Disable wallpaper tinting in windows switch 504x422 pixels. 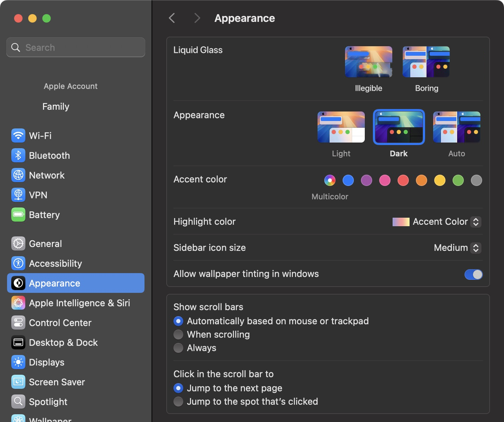pyautogui.click(x=473, y=274)
